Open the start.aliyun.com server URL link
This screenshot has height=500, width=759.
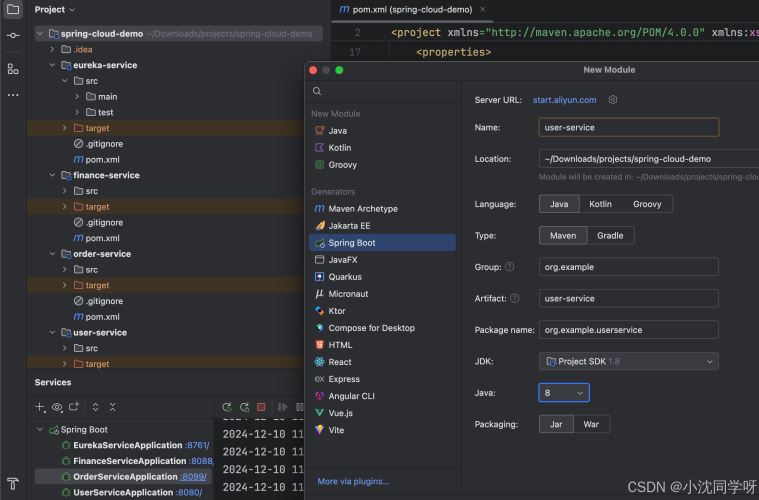(564, 100)
